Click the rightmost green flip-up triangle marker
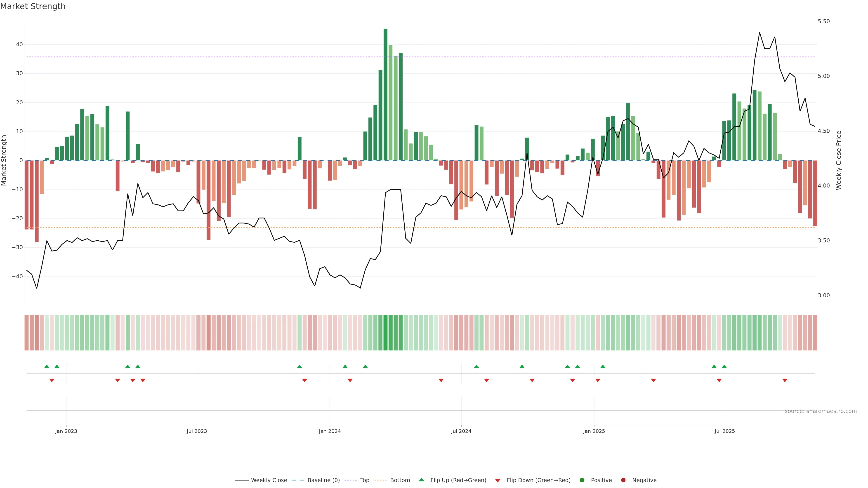Screen dimensions: 868x488 tap(724, 366)
